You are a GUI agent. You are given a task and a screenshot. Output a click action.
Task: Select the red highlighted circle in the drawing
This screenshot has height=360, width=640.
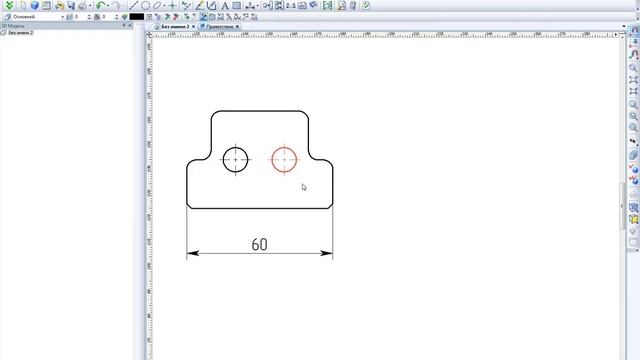284,160
